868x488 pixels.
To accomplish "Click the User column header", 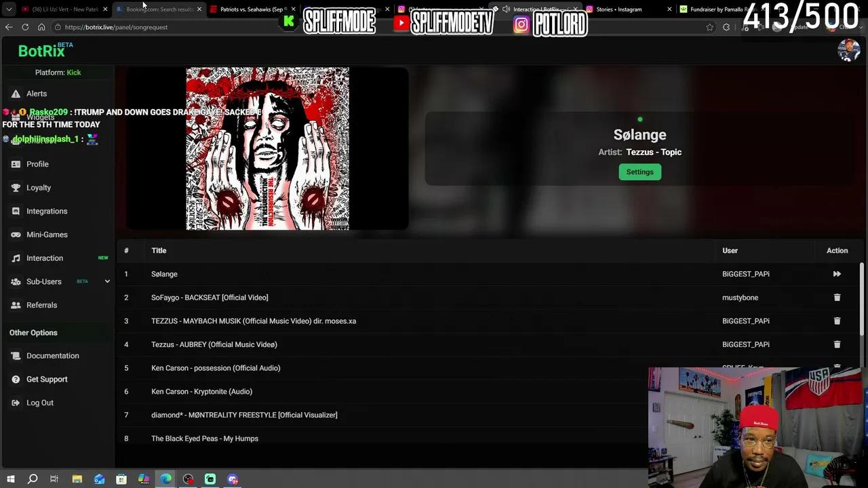I will click(x=730, y=251).
